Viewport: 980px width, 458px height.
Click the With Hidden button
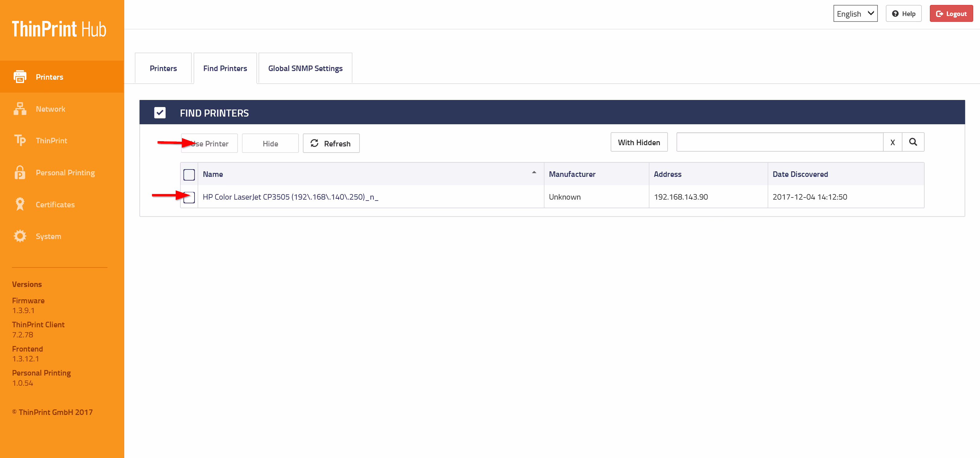click(x=639, y=142)
